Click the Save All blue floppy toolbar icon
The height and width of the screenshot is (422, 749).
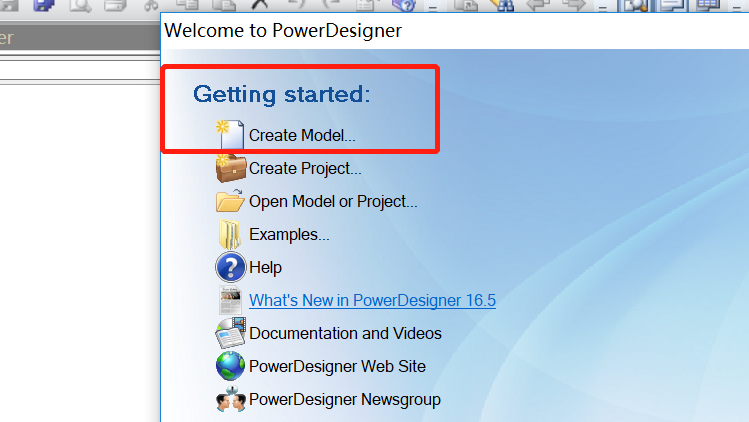[x=43, y=5]
